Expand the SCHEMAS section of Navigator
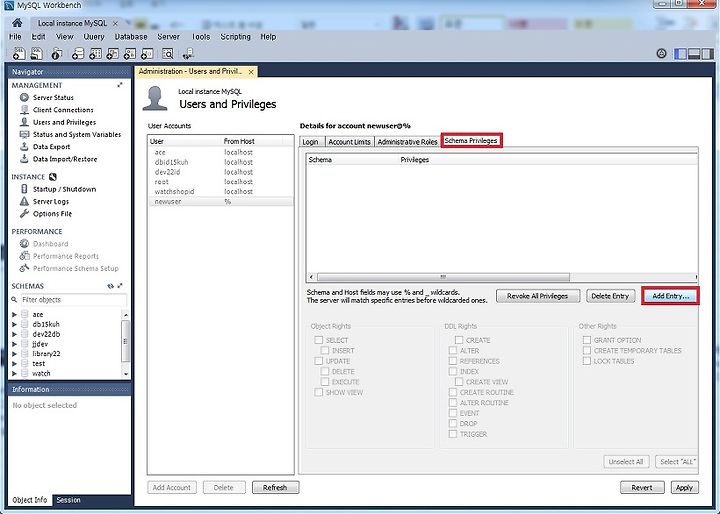 pos(120,286)
